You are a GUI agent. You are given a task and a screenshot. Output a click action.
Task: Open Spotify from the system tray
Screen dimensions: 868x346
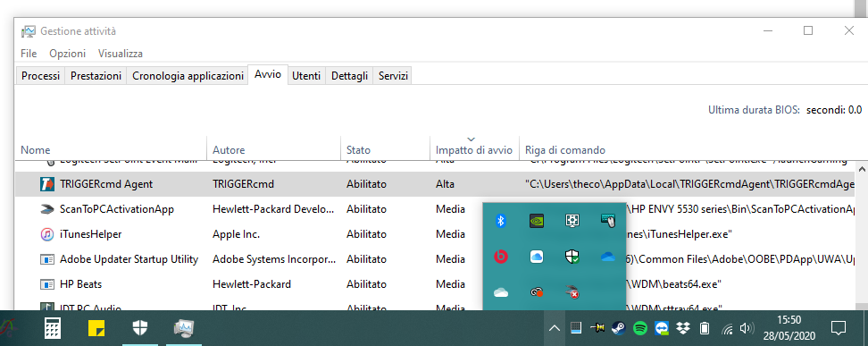[640, 328]
